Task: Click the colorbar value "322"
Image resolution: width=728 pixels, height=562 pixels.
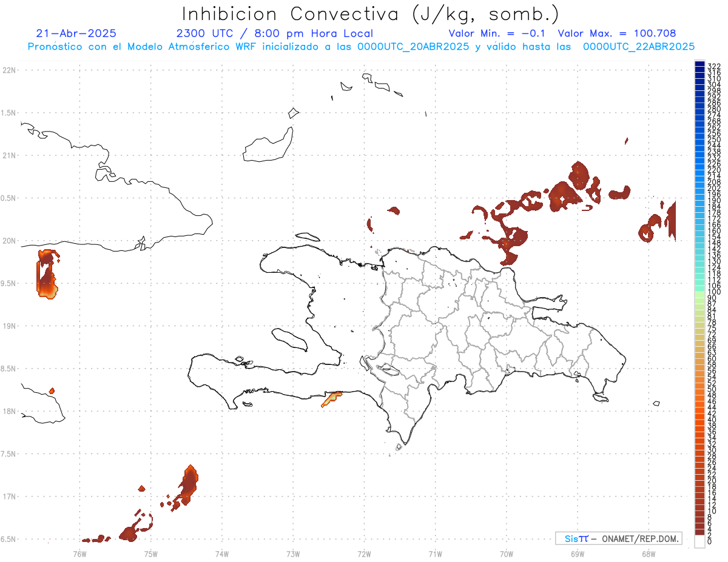Action: [713, 65]
